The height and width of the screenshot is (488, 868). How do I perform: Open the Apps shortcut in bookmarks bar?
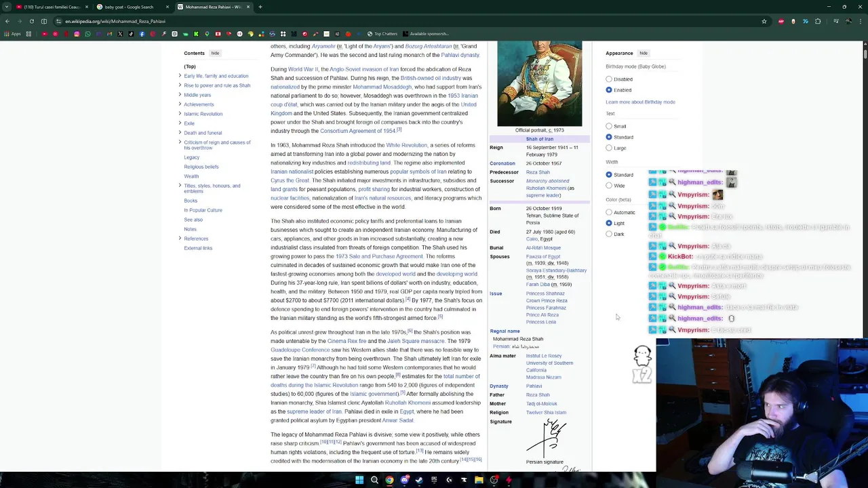pyautogui.click(x=12, y=34)
